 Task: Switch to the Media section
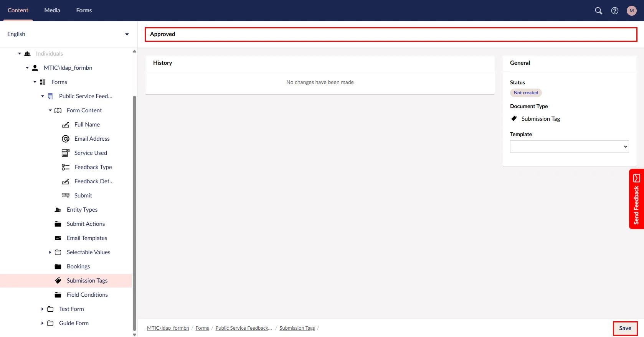click(x=52, y=10)
